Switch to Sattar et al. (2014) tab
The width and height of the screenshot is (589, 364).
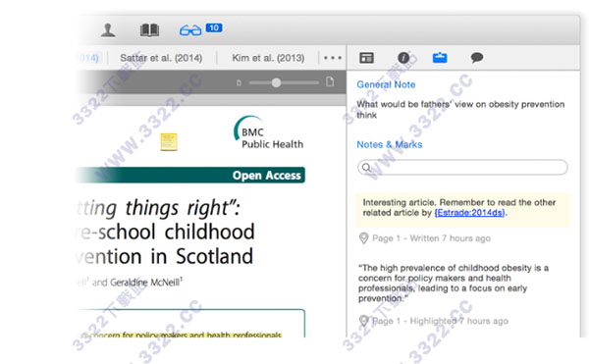click(161, 58)
